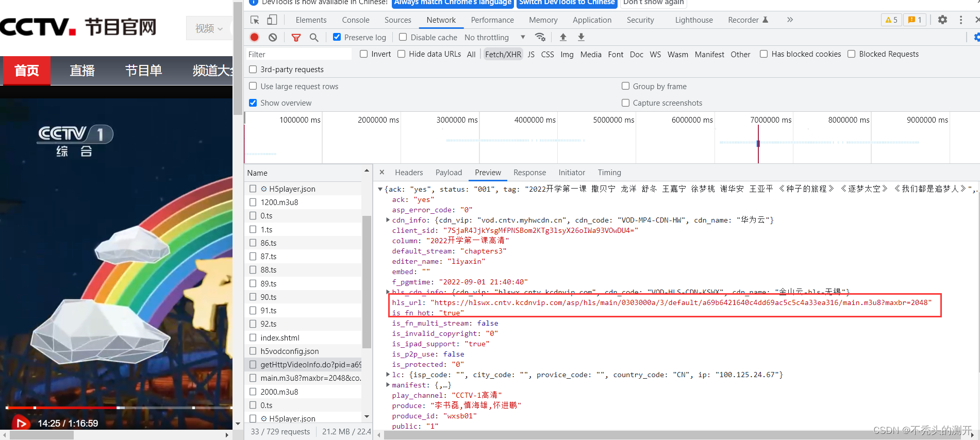Enable Disable cache checkbox
This screenshot has height=440, width=980.
(403, 37)
